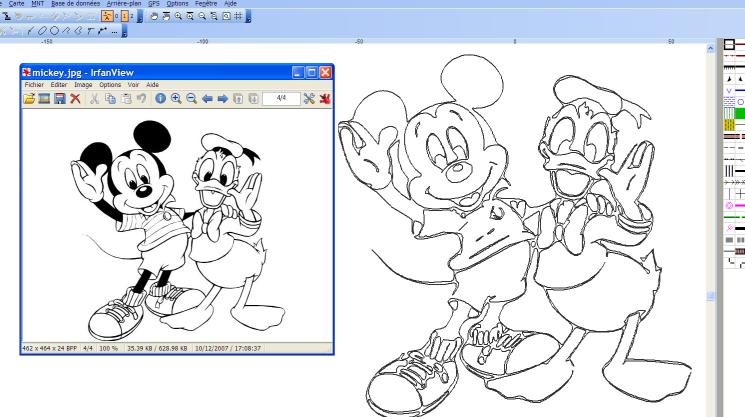Viewport: 745px width, 417px height.
Task: Toggle the highlighted orange '1' mode button
Action: pos(124,16)
